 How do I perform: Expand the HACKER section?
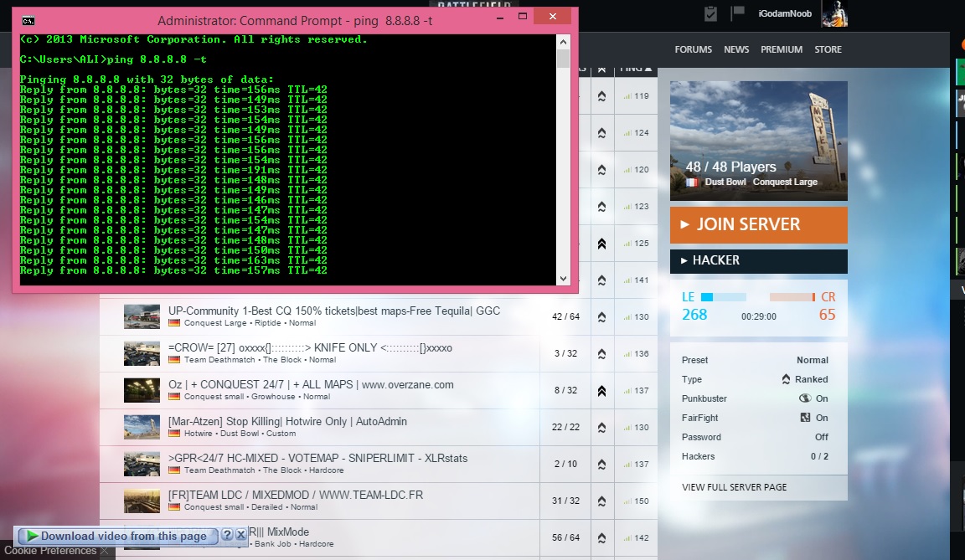coord(758,261)
